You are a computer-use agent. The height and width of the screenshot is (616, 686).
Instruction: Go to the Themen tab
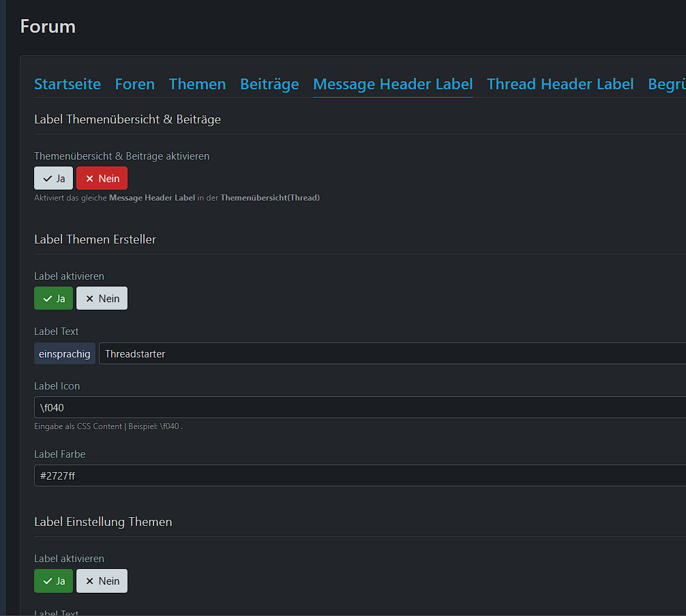tap(197, 85)
